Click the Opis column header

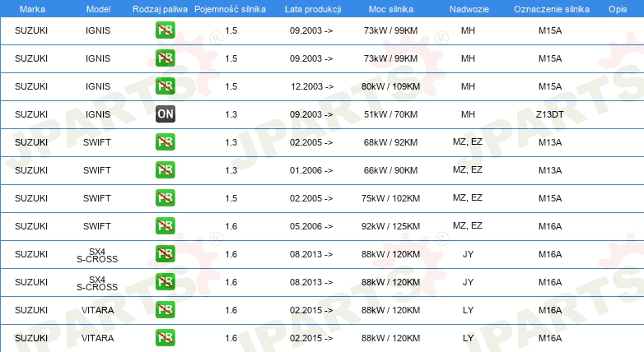click(618, 9)
